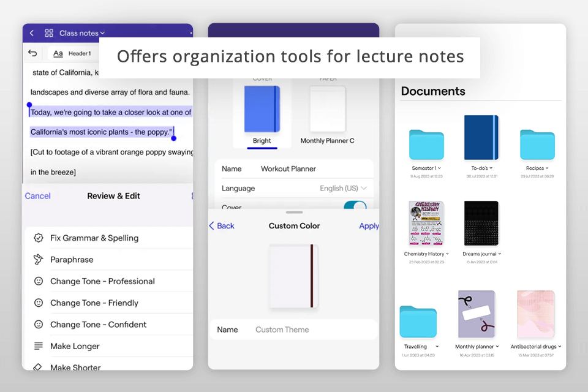The height and width of the screenshot is (392, 588).
Task: Click the smiley icon beside Change Tone - Professional
Action: 38,281
